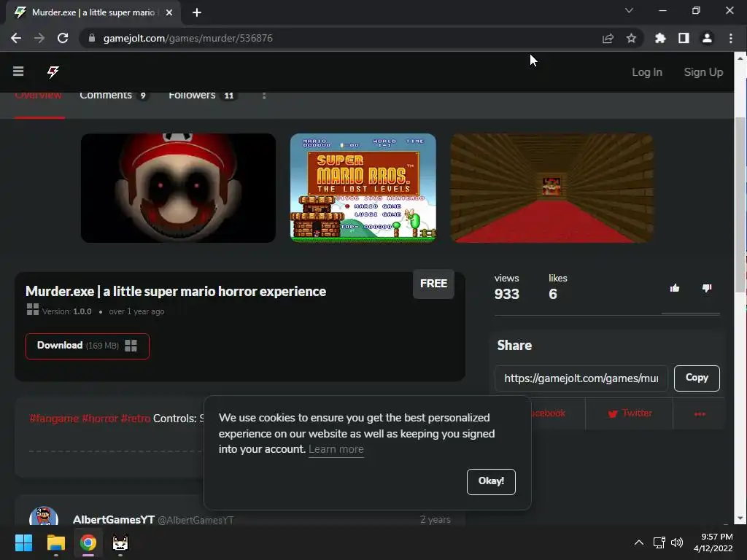The height and width of the screenshot is (560, 747).
Task: Open Super Mario Bros Lost Levels screenshot
Action: coord(363,188)
